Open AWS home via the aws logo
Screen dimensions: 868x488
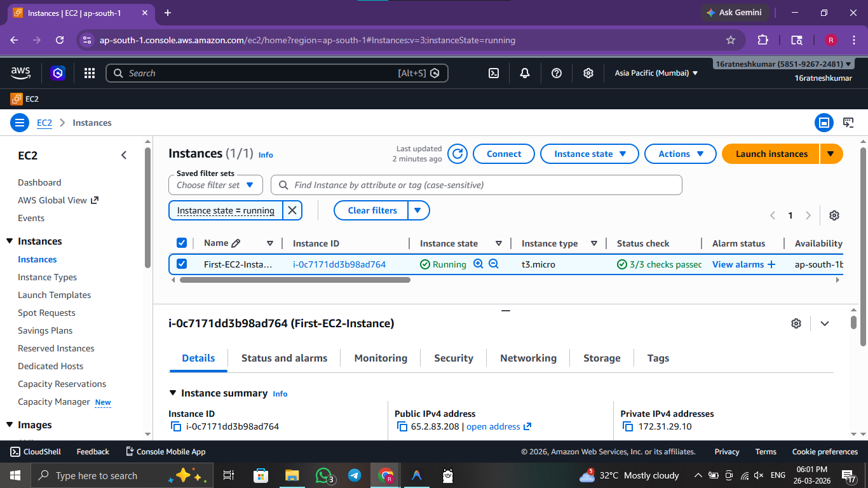(x=21, y=73)
